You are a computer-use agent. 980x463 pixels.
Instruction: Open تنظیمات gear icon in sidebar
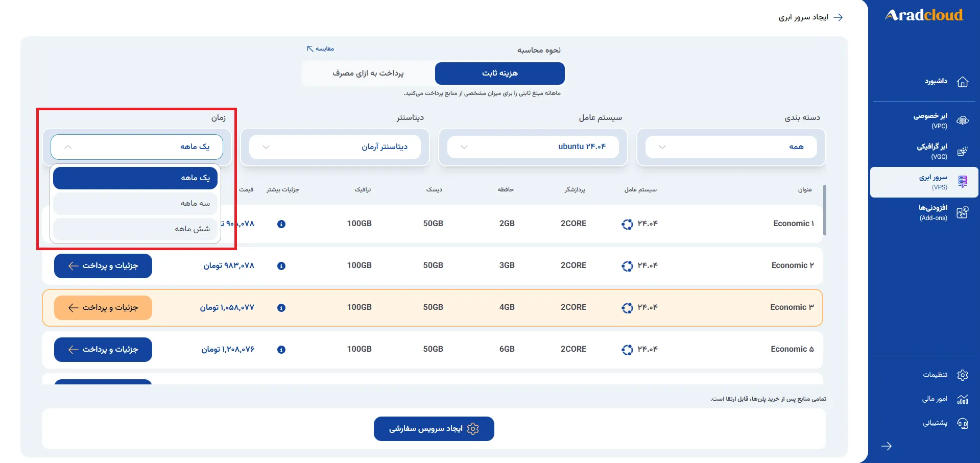pyautogui.click(x=963, y=375)
